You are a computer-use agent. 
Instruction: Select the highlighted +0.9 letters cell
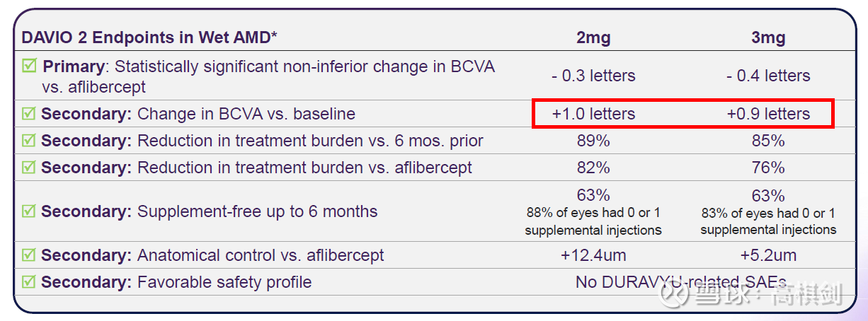pyautogui.click(x=768, y=114)
